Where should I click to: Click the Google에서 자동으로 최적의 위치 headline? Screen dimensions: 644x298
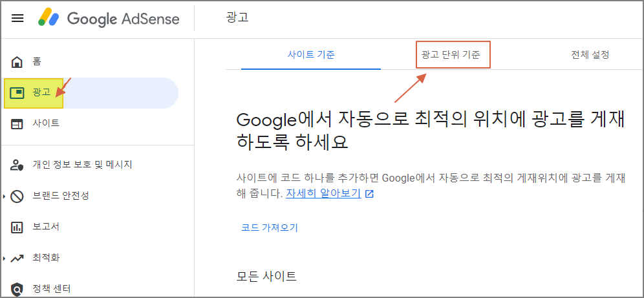(431, 131)
